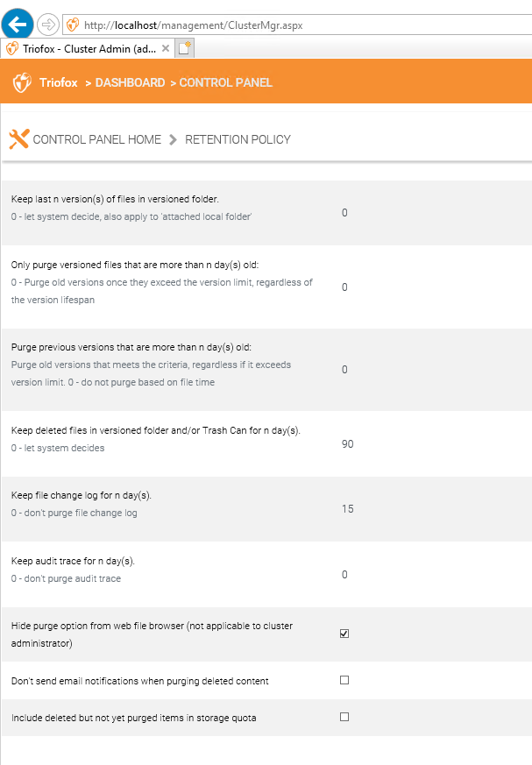The width and height of the screenshot is (532, 765).
Task: Click the chevron arrow before Retention Policy
Action: point(173,140)
